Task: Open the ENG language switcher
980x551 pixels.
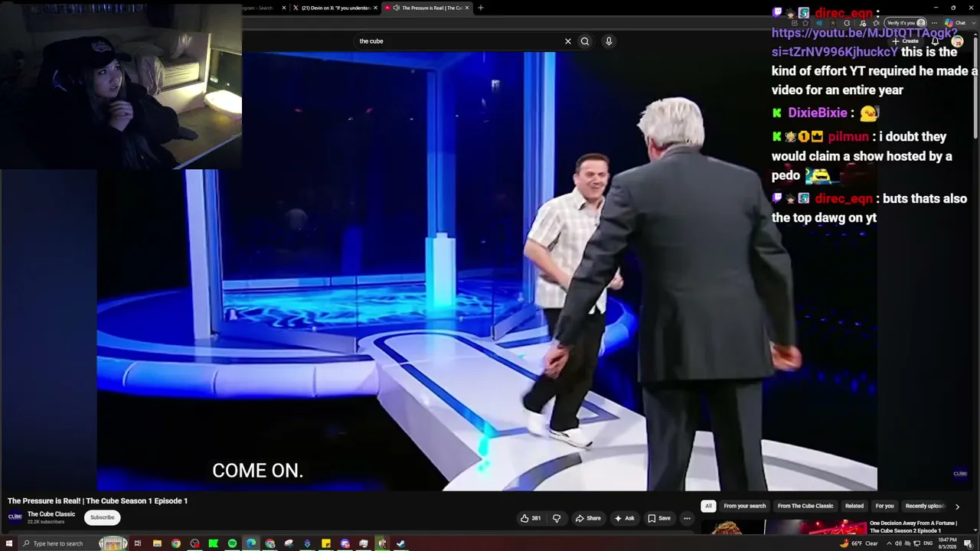Action: pos(928,543)
